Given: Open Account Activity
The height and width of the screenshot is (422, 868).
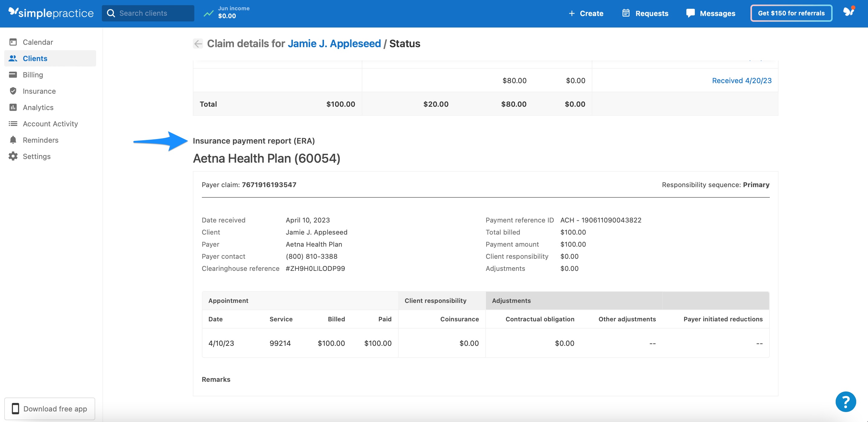Looking at the screenshot, I should click(50, 123).
